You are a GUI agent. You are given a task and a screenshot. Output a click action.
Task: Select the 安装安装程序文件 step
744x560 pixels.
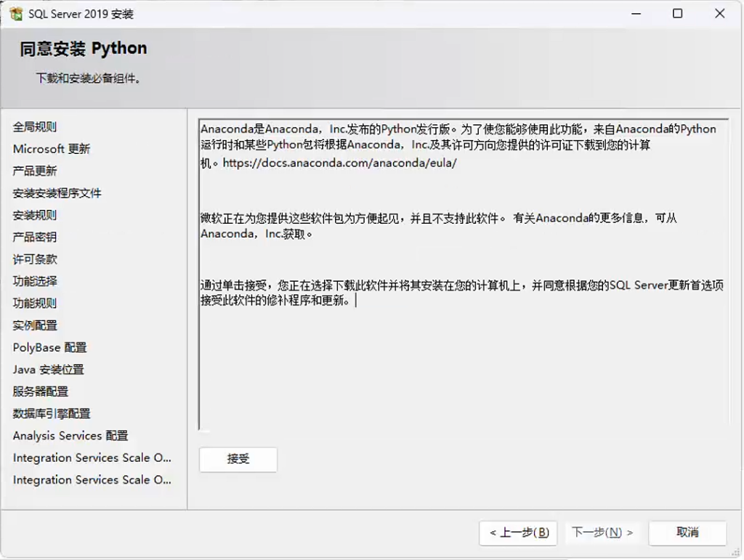(x=57, y=193)
